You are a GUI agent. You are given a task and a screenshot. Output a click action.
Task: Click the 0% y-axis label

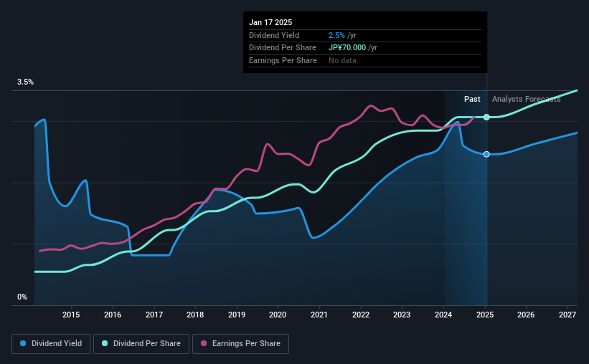[22, 297]
